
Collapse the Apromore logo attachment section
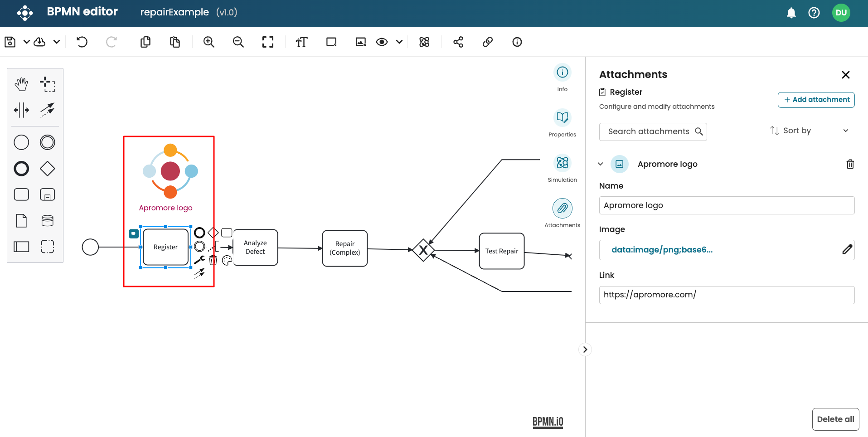601,164
